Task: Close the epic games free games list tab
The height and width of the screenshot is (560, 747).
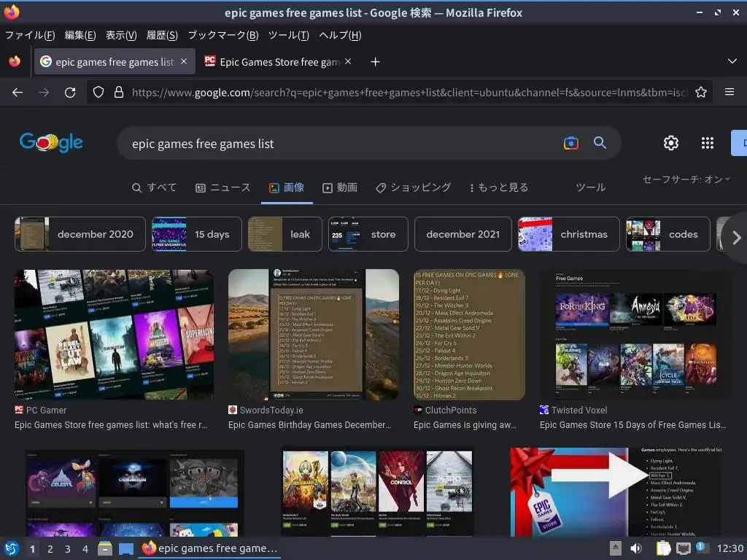Action: coord(184,61)
